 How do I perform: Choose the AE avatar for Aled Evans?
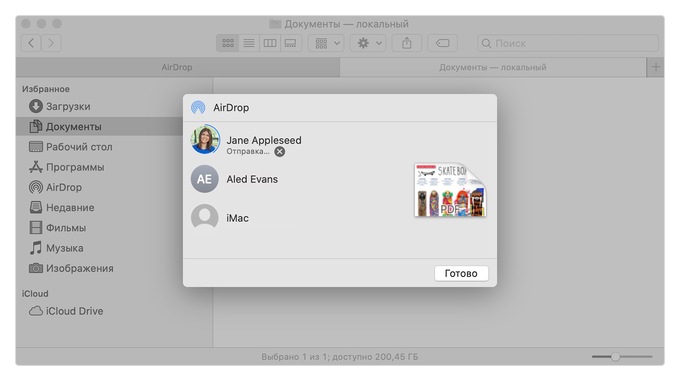205,179
